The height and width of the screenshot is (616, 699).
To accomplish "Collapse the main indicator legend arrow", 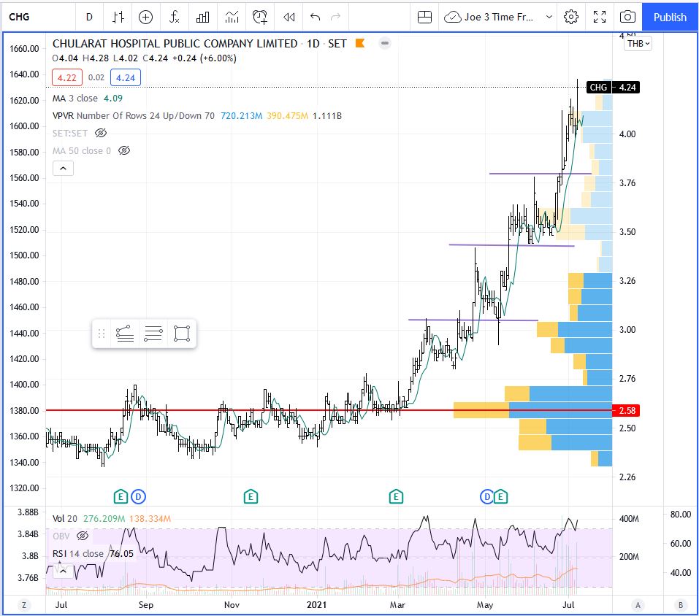I will point(64,169).
